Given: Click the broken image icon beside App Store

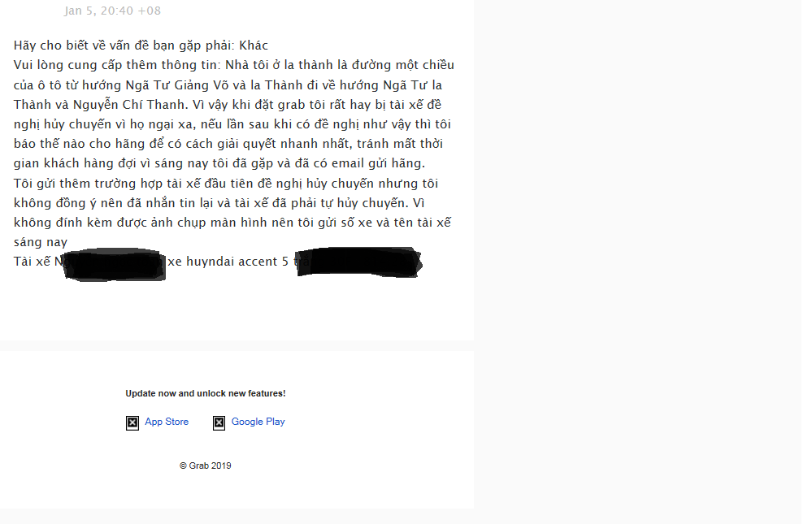Looking at the screenshot, I should pos(132,423).
